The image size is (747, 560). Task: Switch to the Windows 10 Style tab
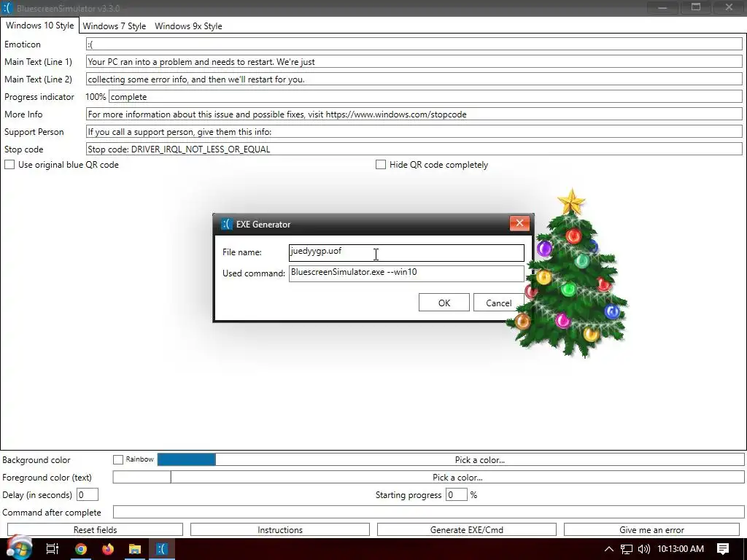point(40,26)
